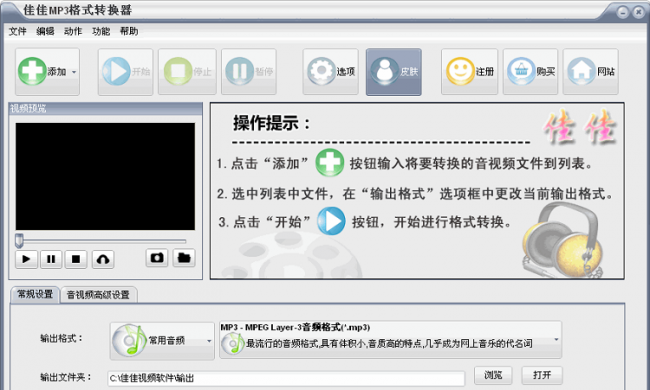This screenshot has height=390, width=650.
Task: Open the snapshot folder icon in preview
Action: [x=184, y=258]
